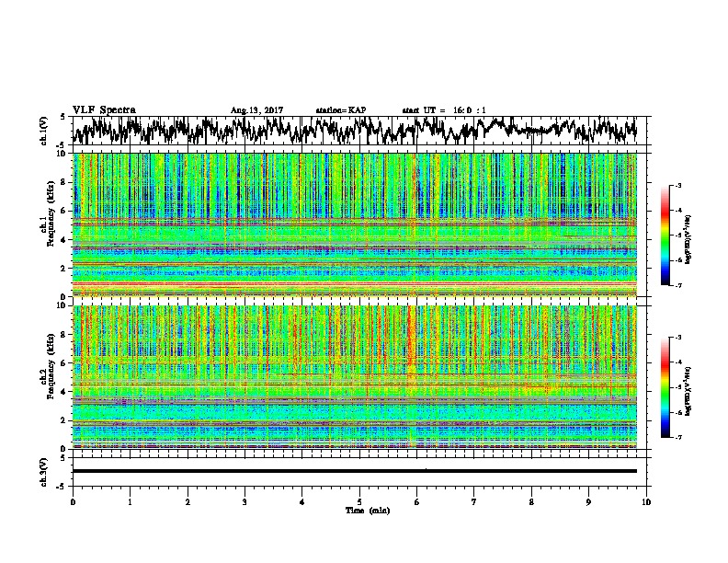Click the time axis tick label "5"
The height and width of the screenshot is (563, 728).
point(359,502)
